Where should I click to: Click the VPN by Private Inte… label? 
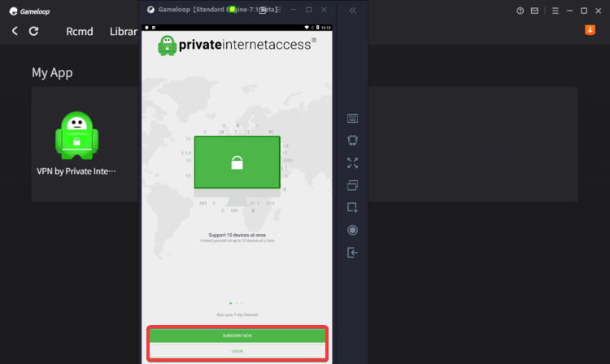[76, 171]
